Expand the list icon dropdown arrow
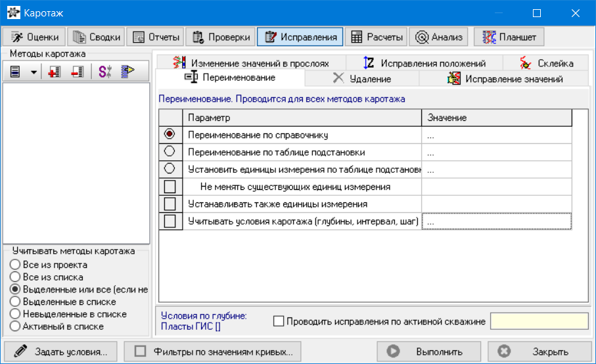The image size is (596, 364). pos(34,72)
